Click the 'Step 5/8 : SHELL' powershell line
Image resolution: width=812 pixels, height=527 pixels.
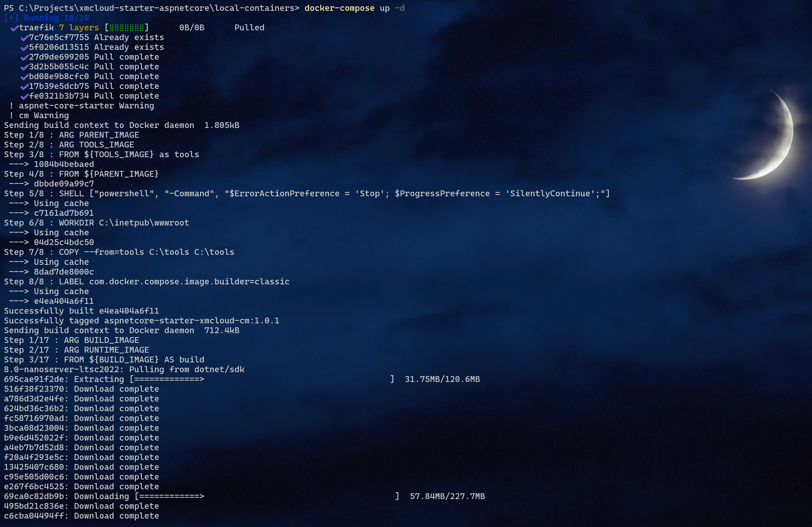(307, 194)
